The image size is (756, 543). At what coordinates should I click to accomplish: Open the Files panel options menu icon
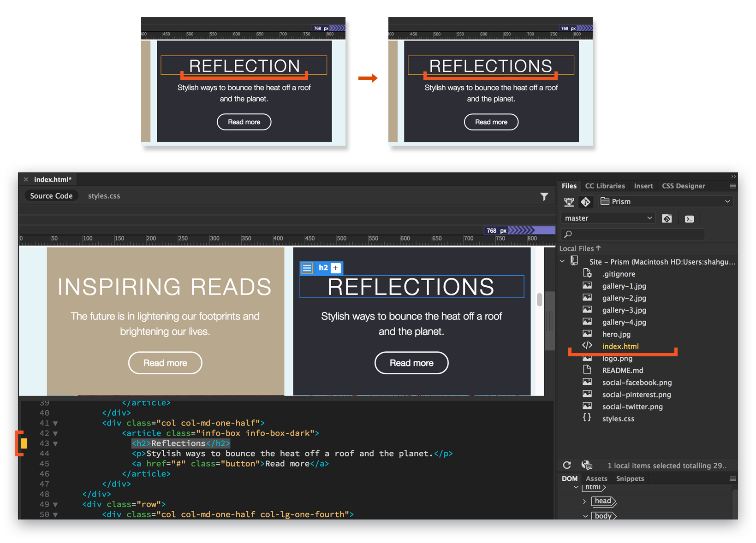(x=732, y=186)
